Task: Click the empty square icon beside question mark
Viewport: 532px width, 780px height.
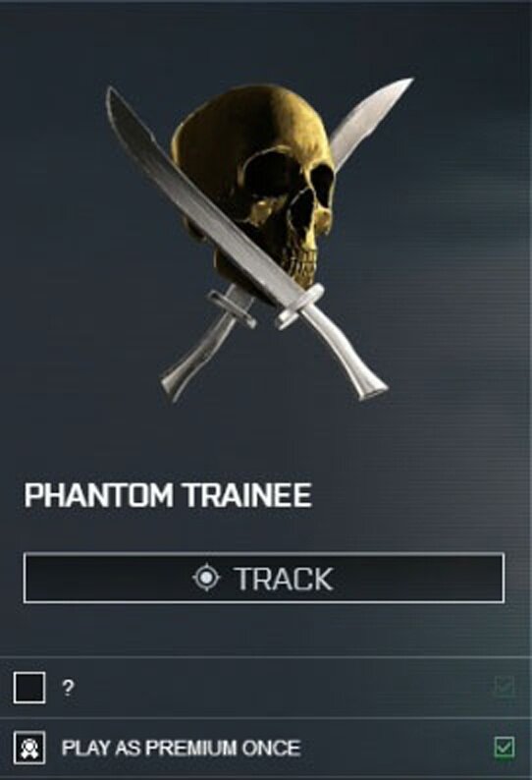Action: pyautogui.click(x=29, y=688)
